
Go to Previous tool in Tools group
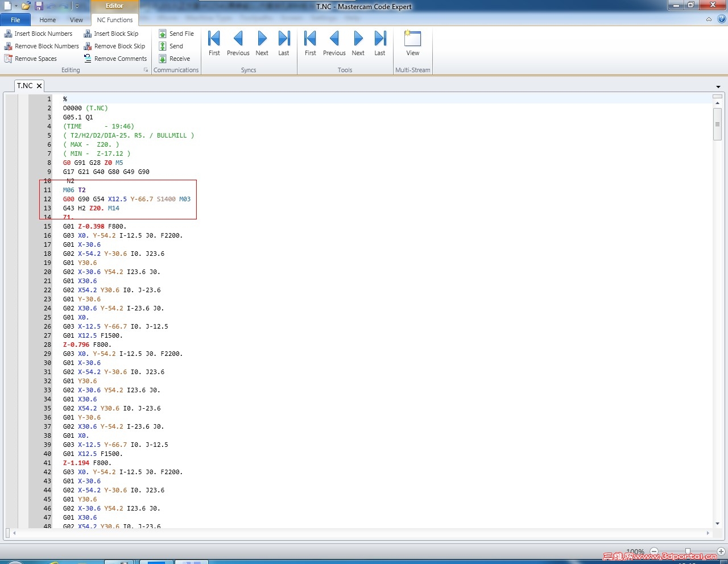click(x=334, y=43)
